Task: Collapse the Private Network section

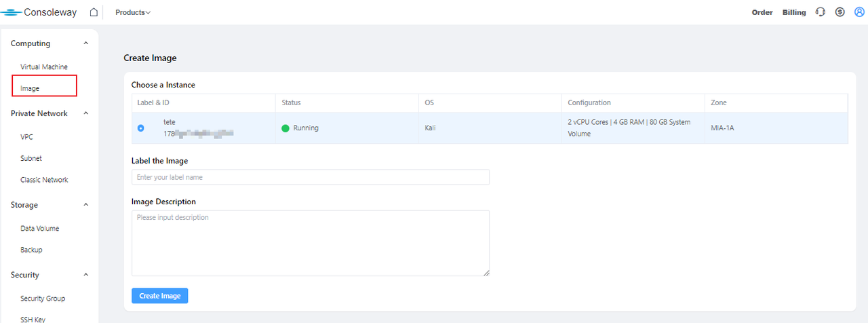Action: 85,113
